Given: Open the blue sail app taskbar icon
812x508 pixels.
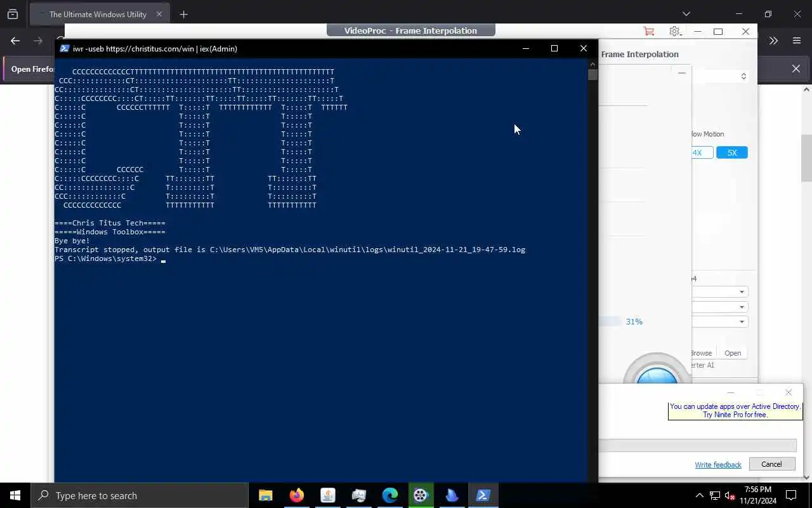Looking at the screenshot, I should click(452, 495).
